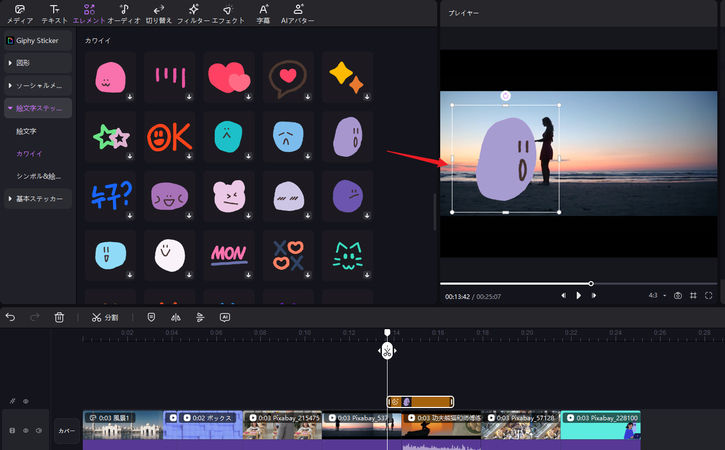The image size is (725, 450).
Task: Expand the 基本ステッカー category
Action: click(x=36, y=199)
